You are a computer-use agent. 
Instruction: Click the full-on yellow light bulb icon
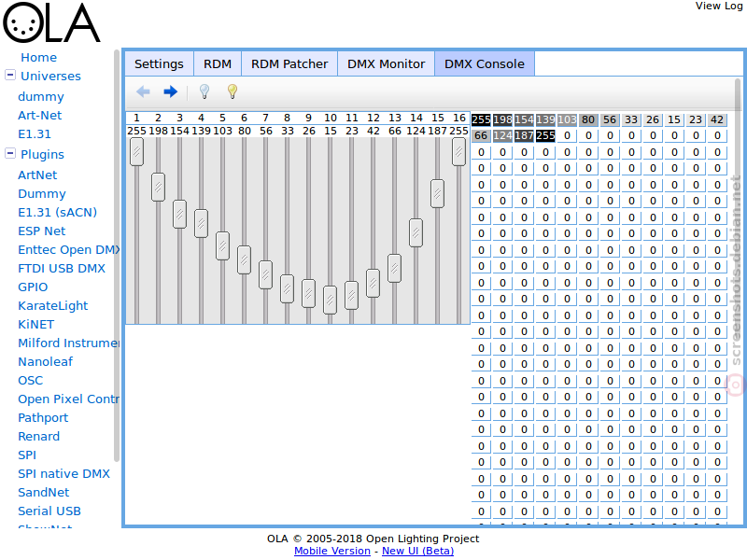click(x=232, y=91)
